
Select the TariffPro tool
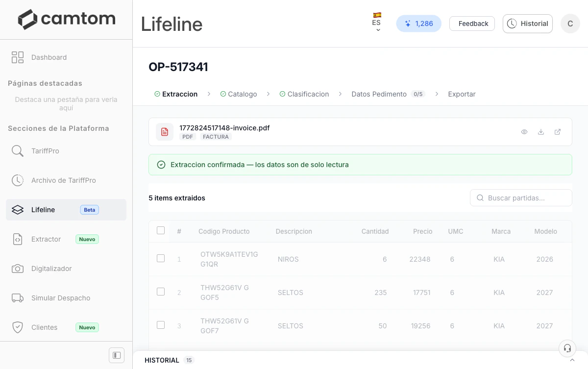[x=45, y=151]
